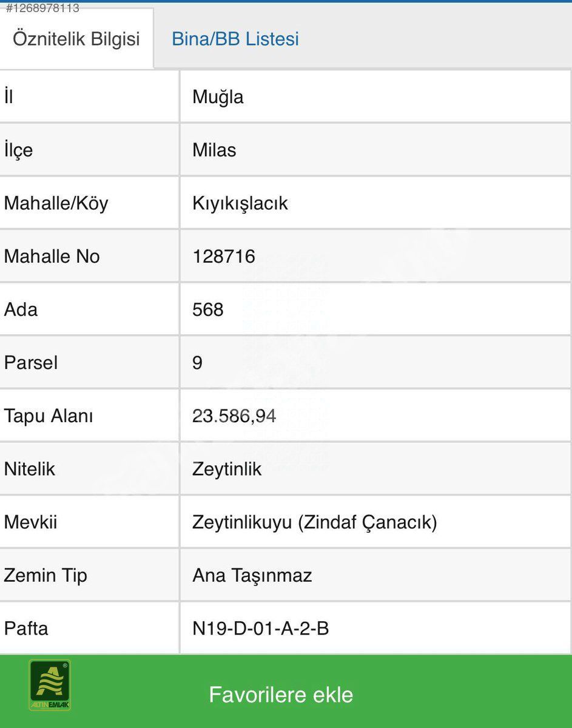Select the Öznitelik Bilgisi tab
The width and height of the screenshot is (572, 728).
[x=76, y=39]
